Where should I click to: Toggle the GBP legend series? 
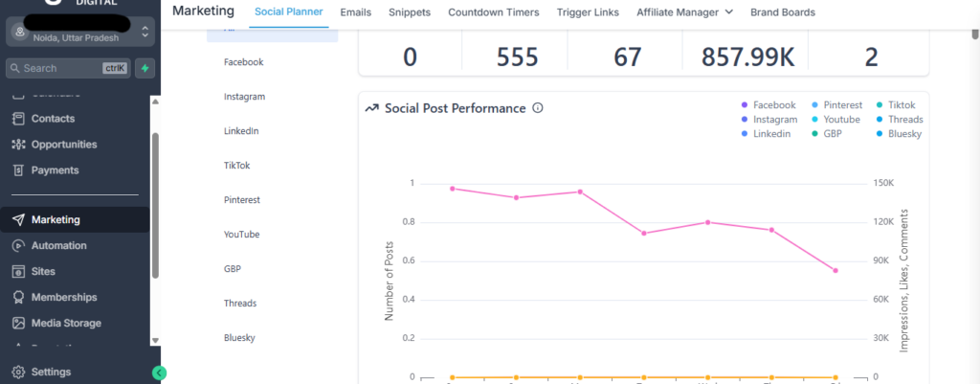[x=827, y=134]
